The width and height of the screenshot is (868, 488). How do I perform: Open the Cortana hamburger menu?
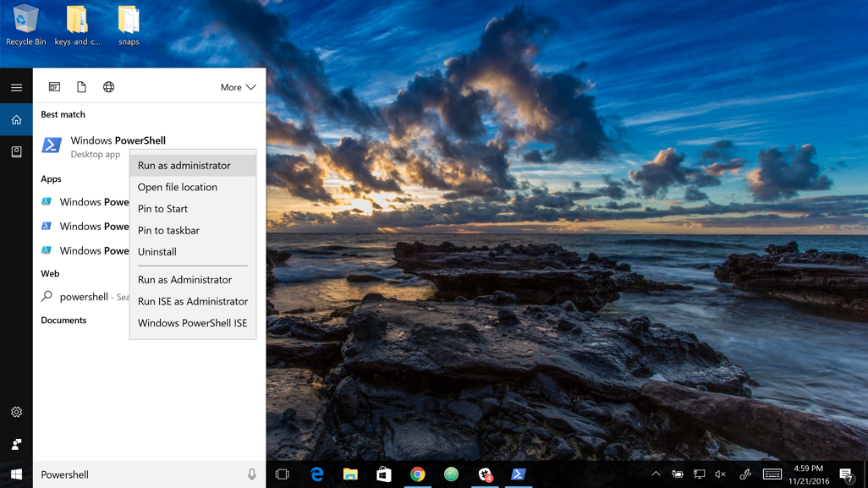pyautogui.click(x=16, y=86)
